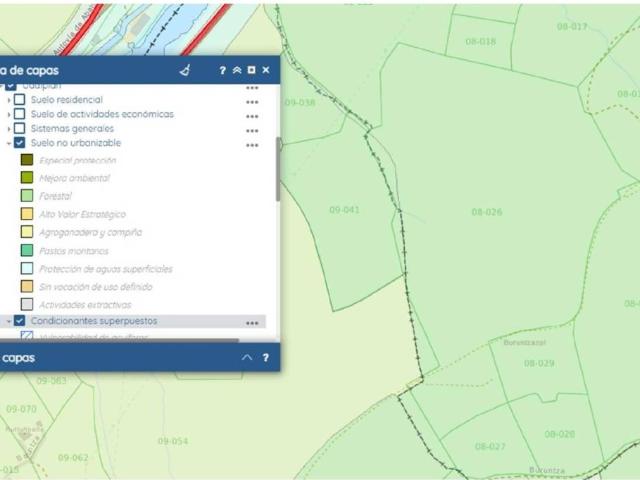Click Sin vocación de uso definido swatch
This screenshot has width=640, height=480.
pos(27,286)
